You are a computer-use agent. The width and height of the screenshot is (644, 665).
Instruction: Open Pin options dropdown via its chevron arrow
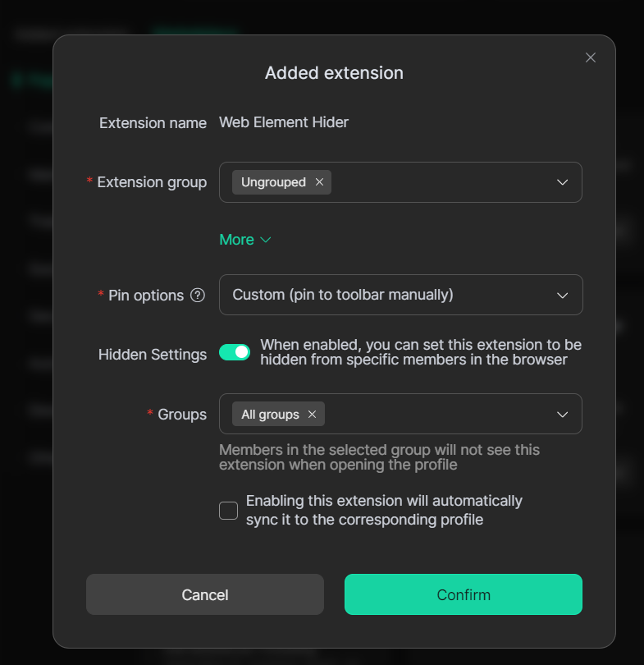pyautogui.click(x=562, y=295)
